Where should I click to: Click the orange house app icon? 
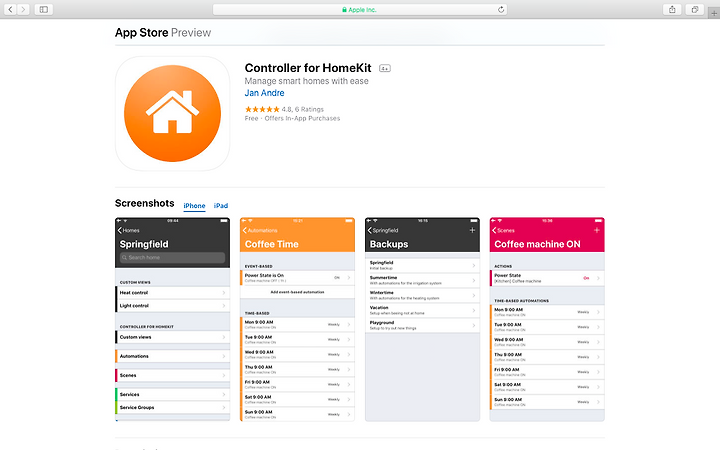pyautogui.click(x=172, y=113)
